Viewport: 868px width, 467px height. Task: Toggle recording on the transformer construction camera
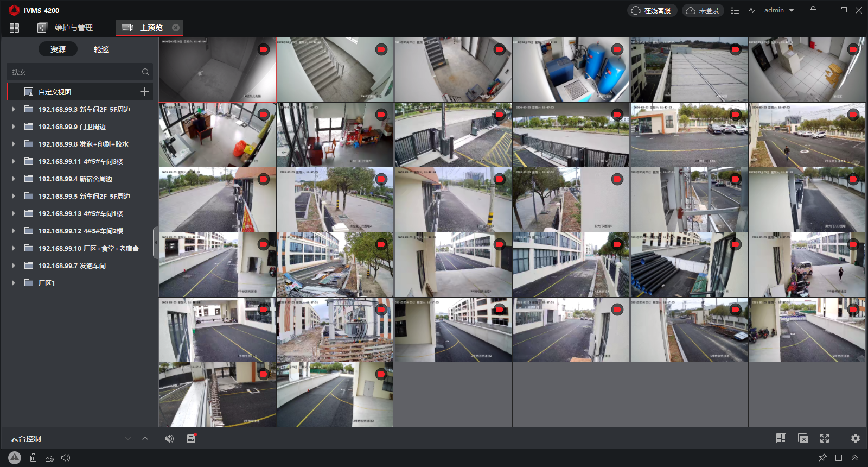point(381,310)
